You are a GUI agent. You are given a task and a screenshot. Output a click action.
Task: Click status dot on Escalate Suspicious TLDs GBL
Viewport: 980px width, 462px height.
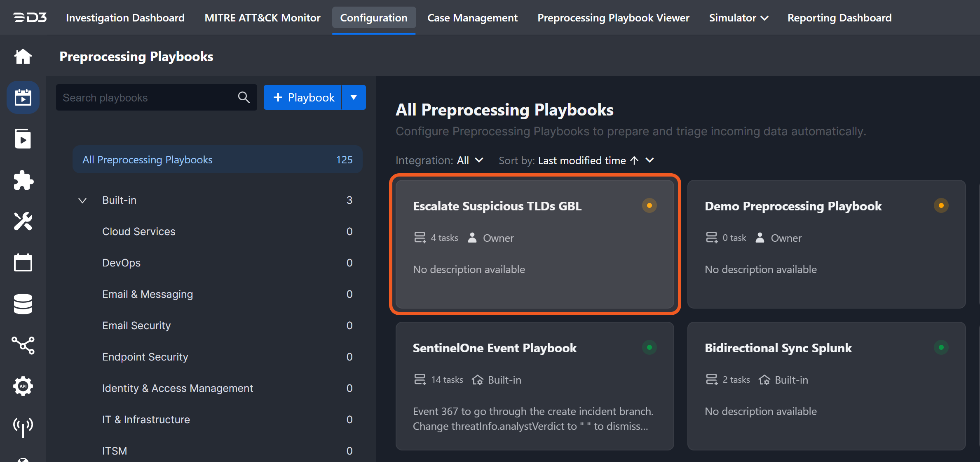[x=649, y=205]
